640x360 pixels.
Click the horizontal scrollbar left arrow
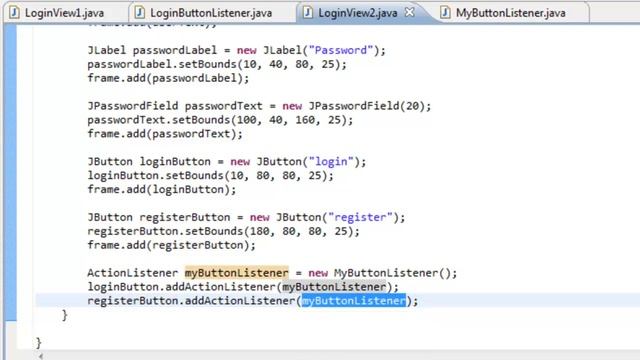tap(41, 356)
